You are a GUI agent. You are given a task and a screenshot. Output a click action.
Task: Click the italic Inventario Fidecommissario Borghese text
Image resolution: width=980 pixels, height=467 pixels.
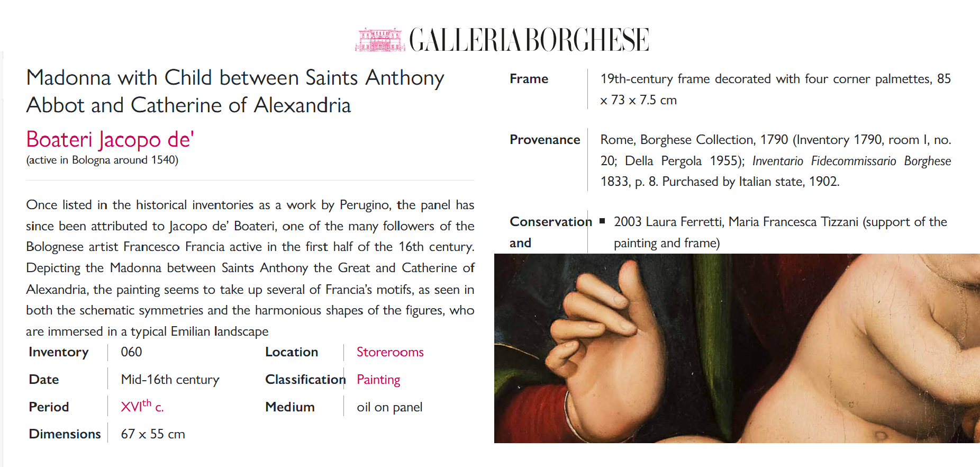(x=851, y=161)
